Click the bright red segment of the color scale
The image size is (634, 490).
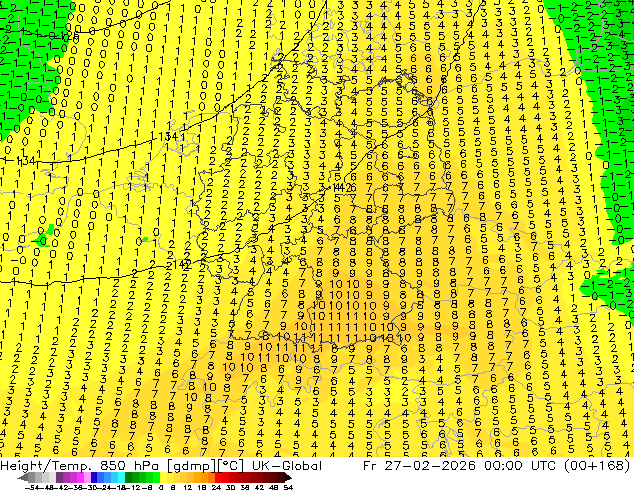pyautogui.click(x=218, y=478)
